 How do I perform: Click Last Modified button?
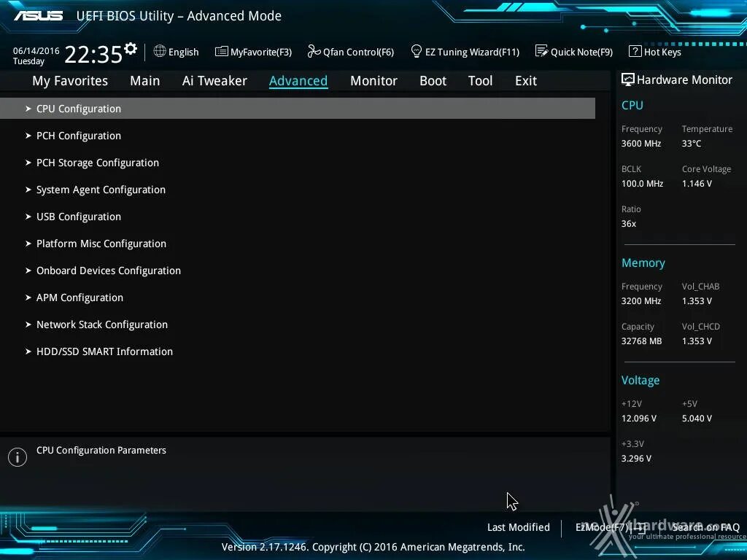tap(519, 527)
